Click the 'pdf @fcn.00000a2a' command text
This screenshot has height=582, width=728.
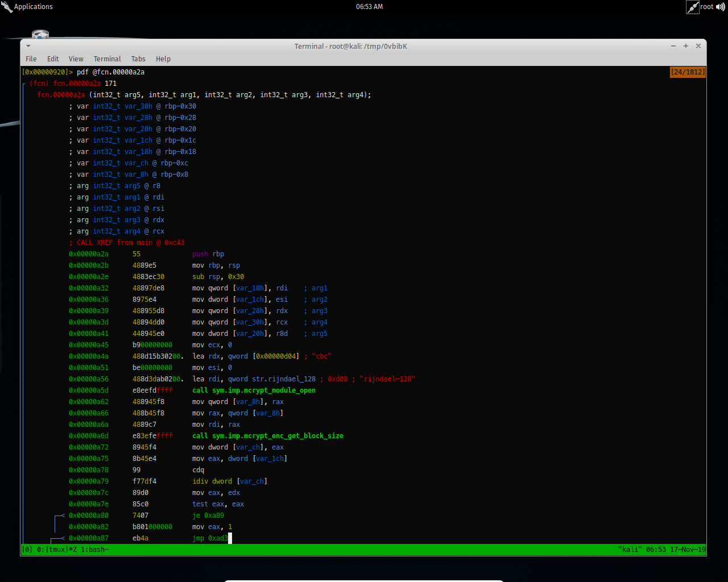tap(111, 72)
